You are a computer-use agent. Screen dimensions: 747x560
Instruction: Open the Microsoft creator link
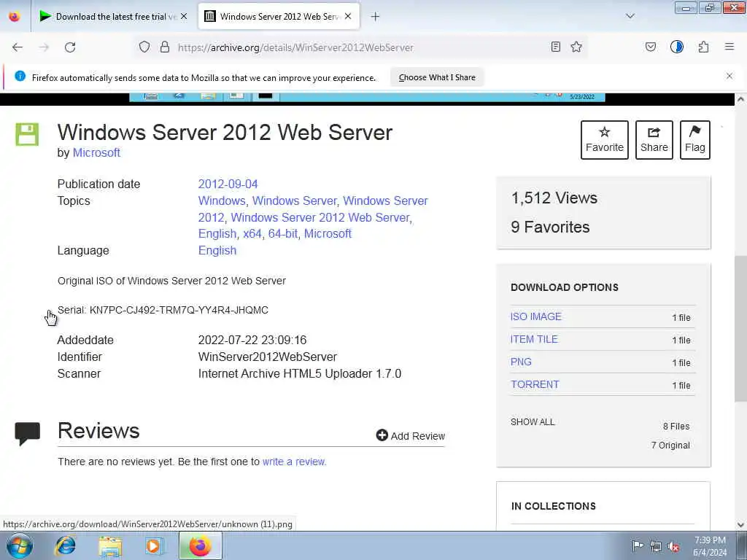(x=96, y=152)
